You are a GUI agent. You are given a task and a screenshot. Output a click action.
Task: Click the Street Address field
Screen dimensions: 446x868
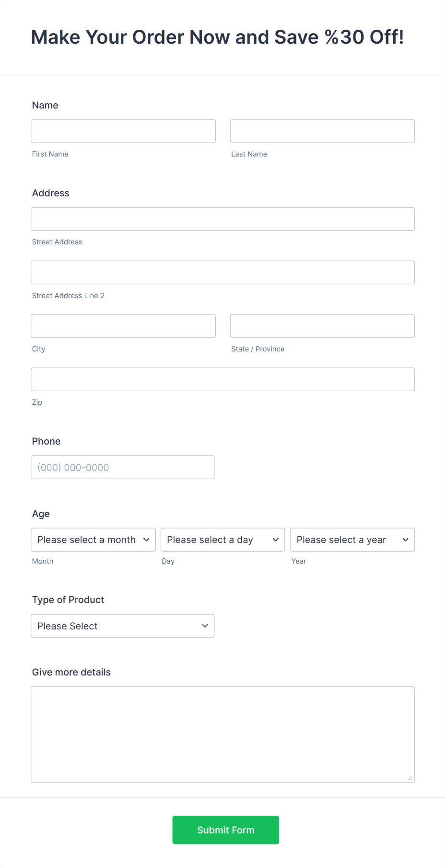pyautogui.click(x=223, y=218)
